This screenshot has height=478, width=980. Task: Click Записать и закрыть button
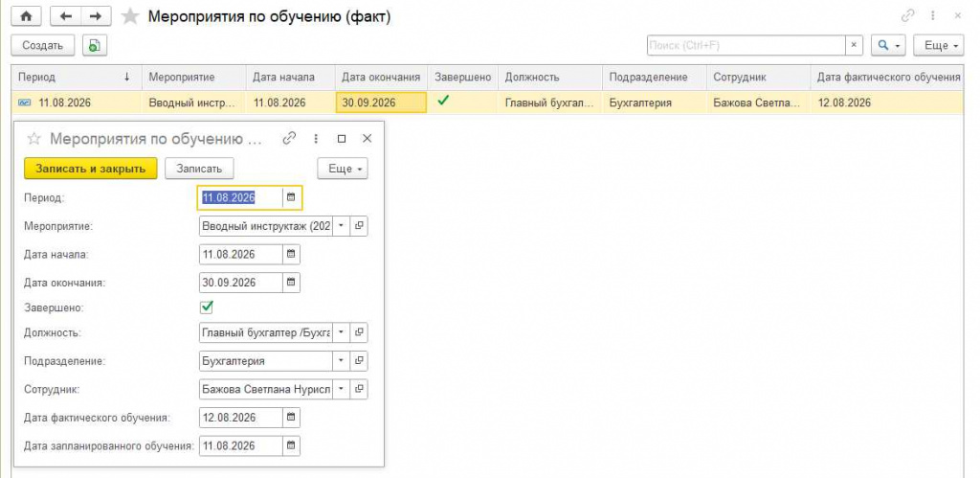point(91,169)
